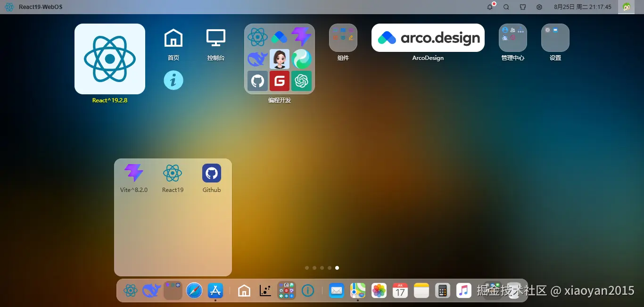Open React19 in the widget panel
The height and width of the screenshot is (307, 644).
pos(173,178)
